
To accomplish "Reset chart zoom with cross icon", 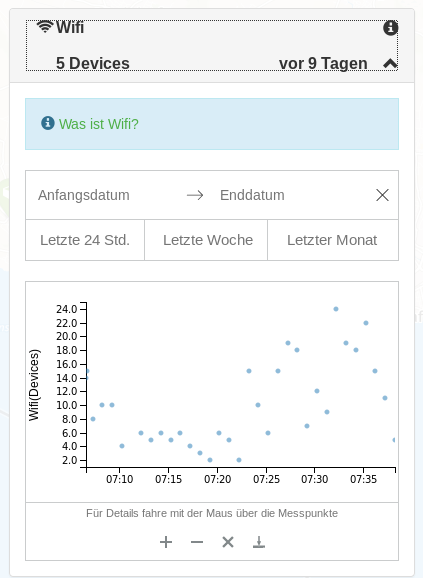I will tap(228, 542).
